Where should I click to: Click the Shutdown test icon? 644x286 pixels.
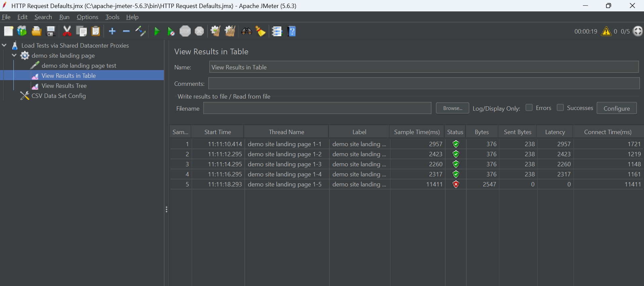[x=199, y=31]
